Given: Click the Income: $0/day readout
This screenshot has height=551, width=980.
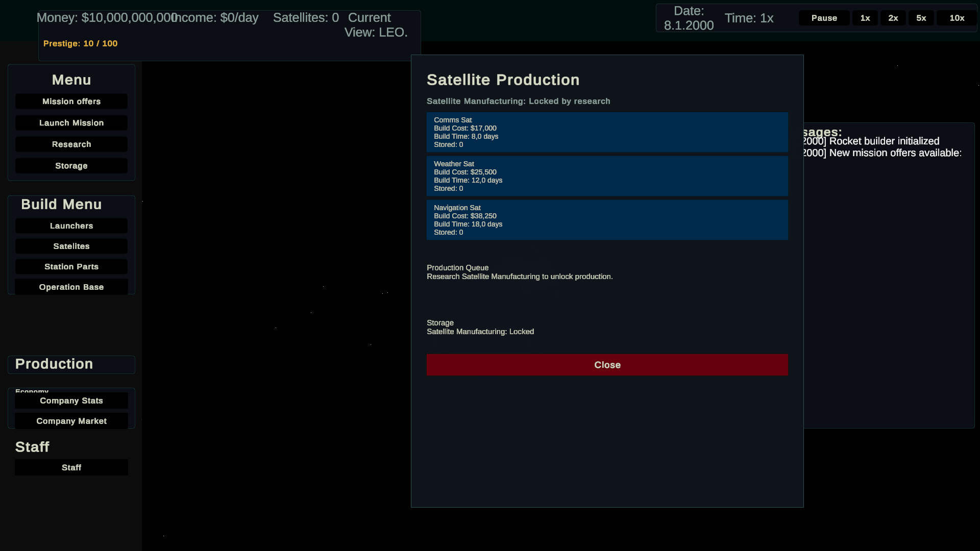Looking at the screenshot, I should 215,18.
